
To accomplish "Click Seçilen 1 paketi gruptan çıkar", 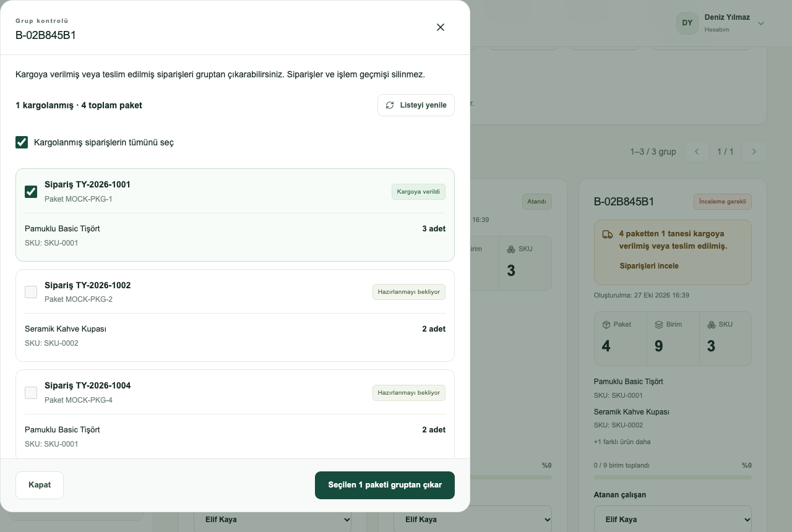I will [385, 485].
